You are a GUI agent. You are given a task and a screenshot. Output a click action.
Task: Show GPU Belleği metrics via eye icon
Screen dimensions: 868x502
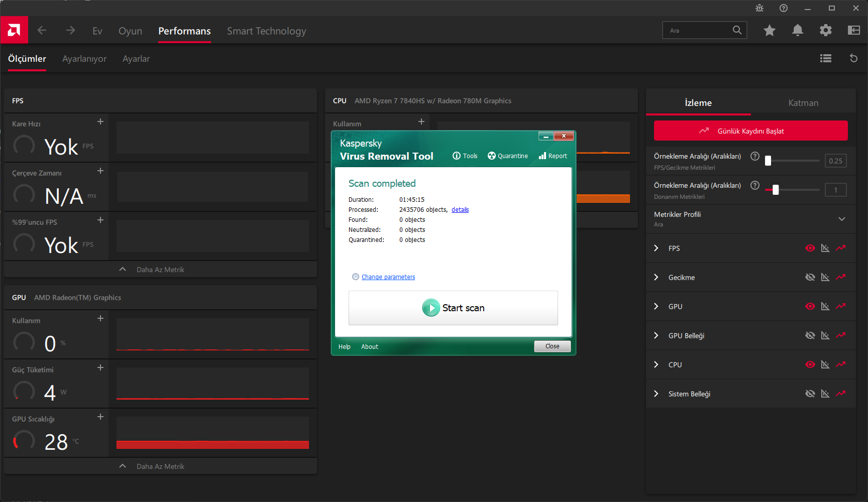tap(810, 335)
